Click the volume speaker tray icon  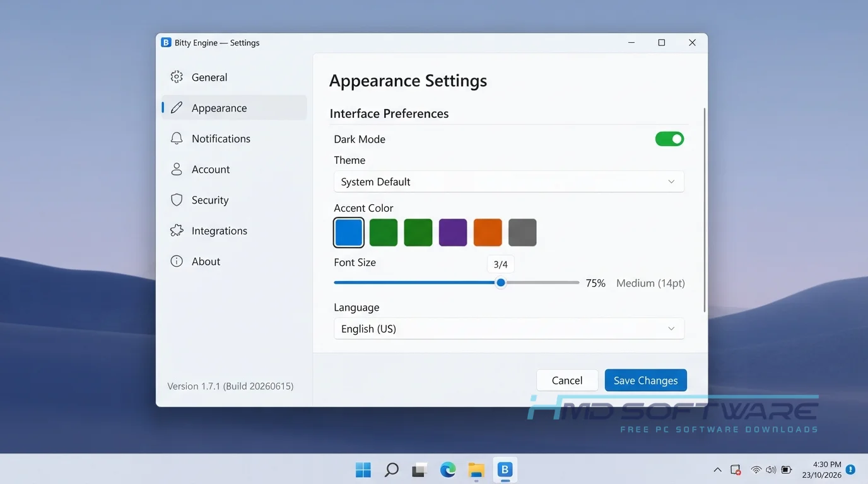point(771,470)
